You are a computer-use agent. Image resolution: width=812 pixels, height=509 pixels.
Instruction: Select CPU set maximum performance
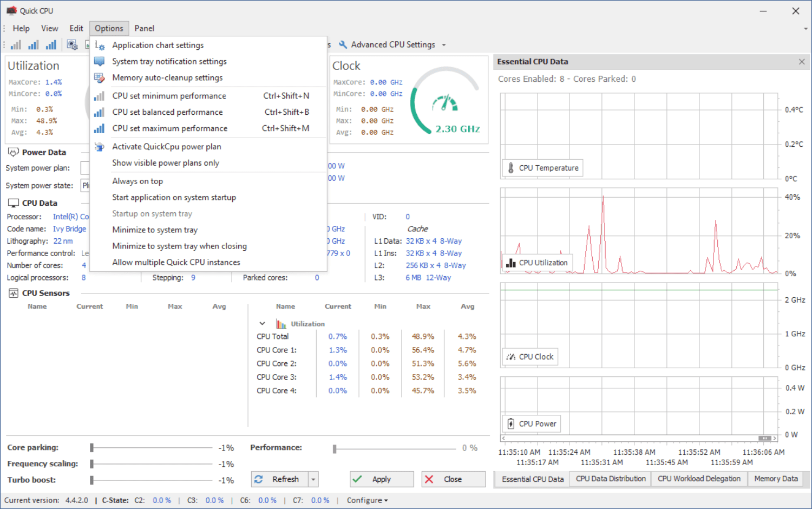point(208,128)
